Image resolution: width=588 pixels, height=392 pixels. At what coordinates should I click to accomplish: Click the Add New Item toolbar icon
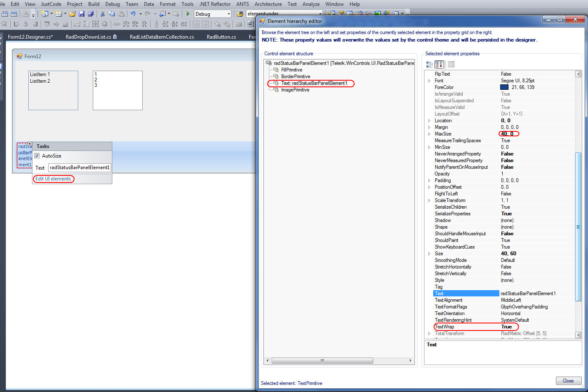point(59,14)
